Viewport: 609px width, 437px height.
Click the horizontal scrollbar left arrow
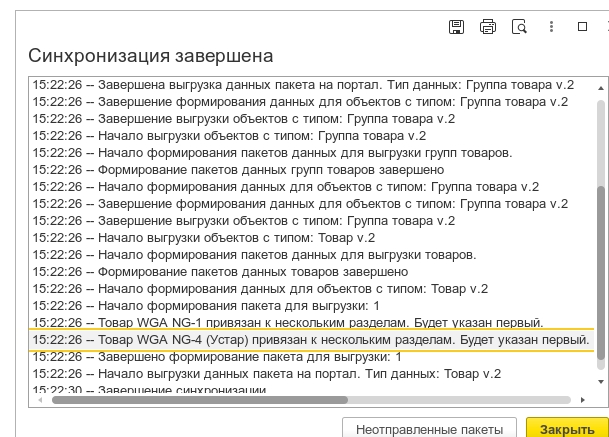point(35,400)
